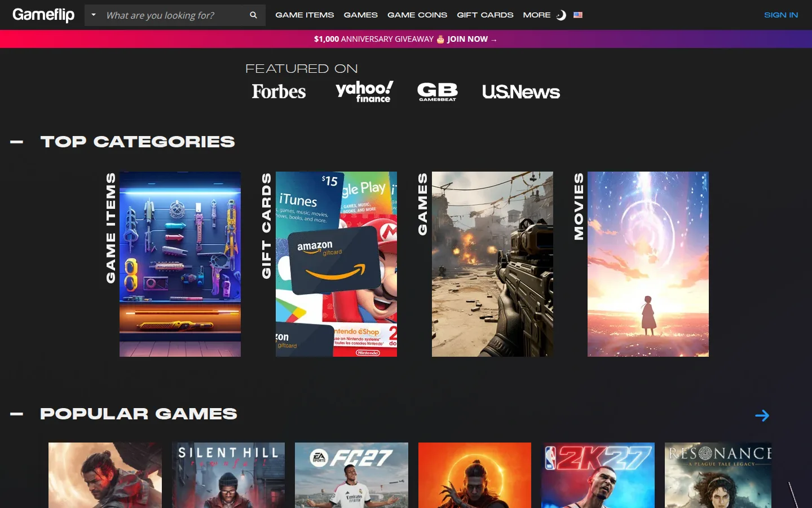Open the Movies category image
The width and height of the screenshot is (812, 508).
click(x=648, y=264)
